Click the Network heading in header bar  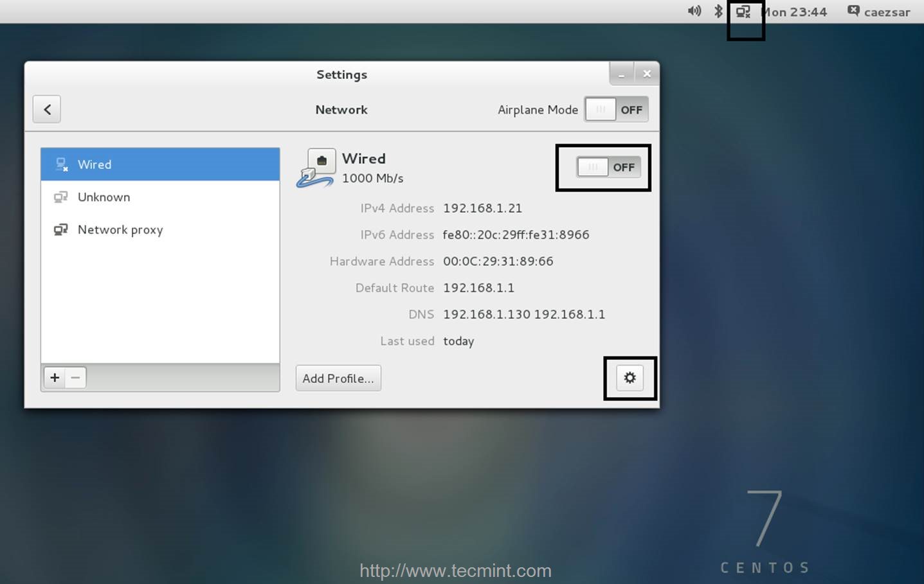coord(341,110)
